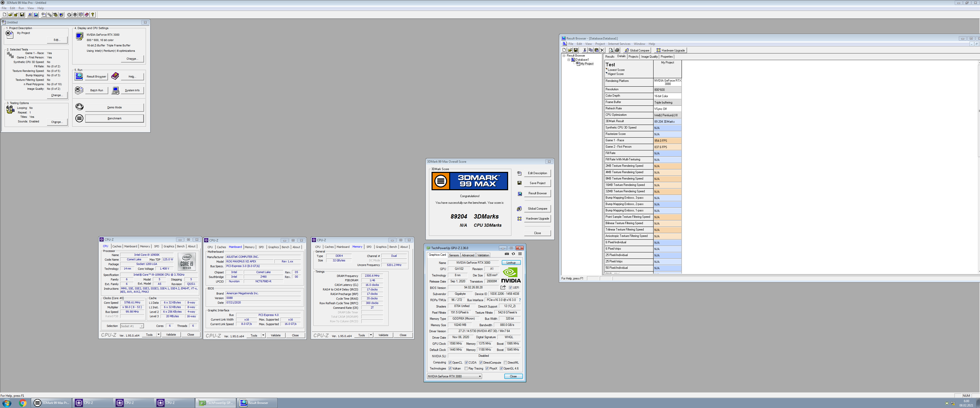Click the GPU-Z screenshot camera icon
This screenshot has height=408, width=980.
point(507,254)
